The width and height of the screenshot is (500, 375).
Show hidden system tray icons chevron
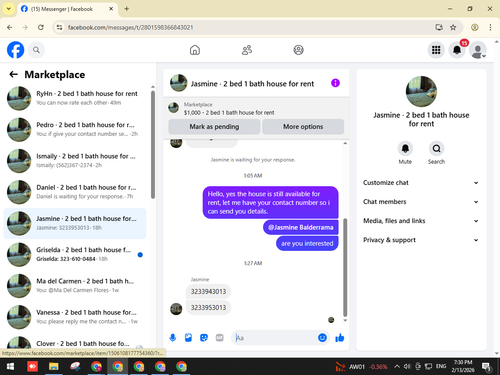tap(397, 367)
